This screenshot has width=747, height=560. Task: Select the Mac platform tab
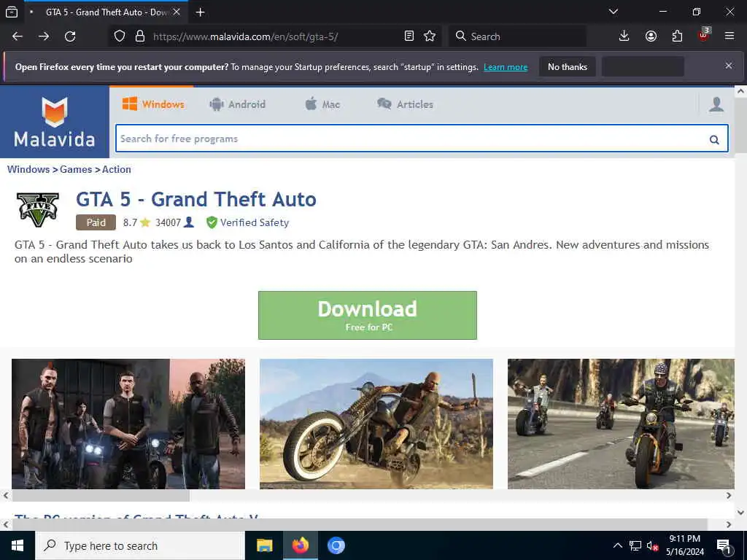point(322,104)
